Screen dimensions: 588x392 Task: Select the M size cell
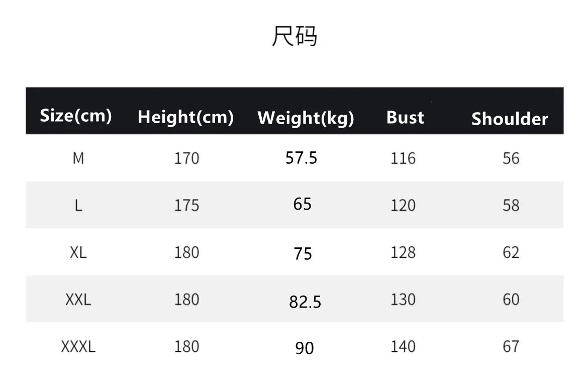[78, 158]
